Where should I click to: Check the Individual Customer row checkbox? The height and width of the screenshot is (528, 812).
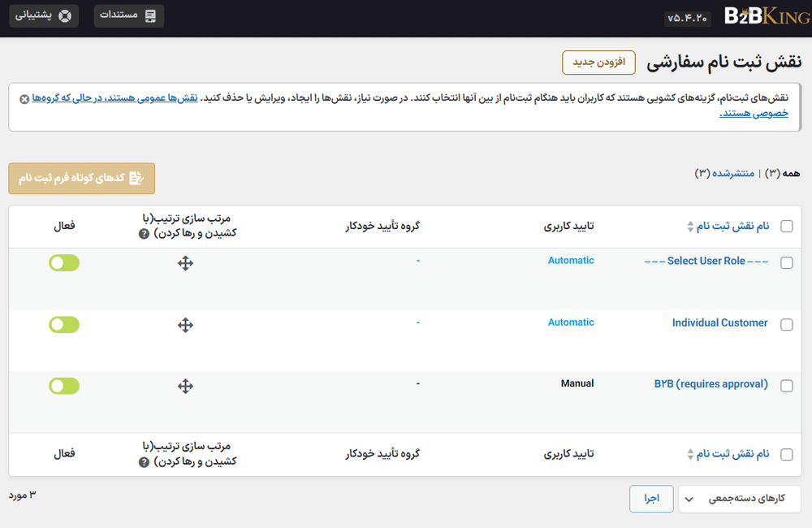[786, 325]
